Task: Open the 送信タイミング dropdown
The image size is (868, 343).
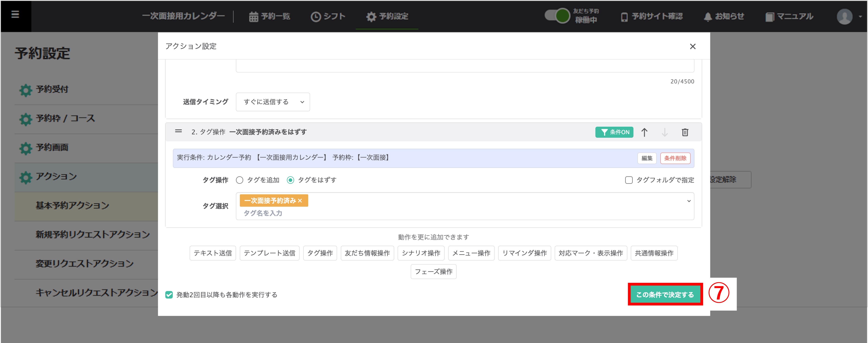Action: coord(273,102)
